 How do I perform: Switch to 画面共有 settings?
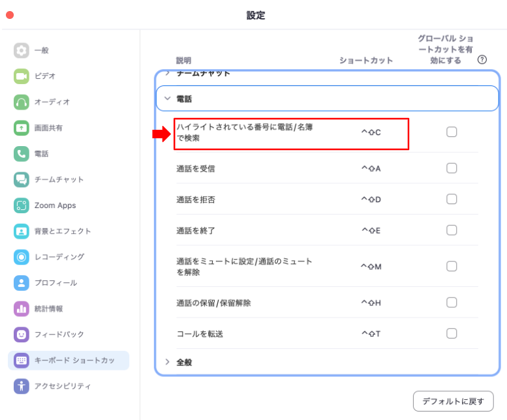(x=48, y=128)
